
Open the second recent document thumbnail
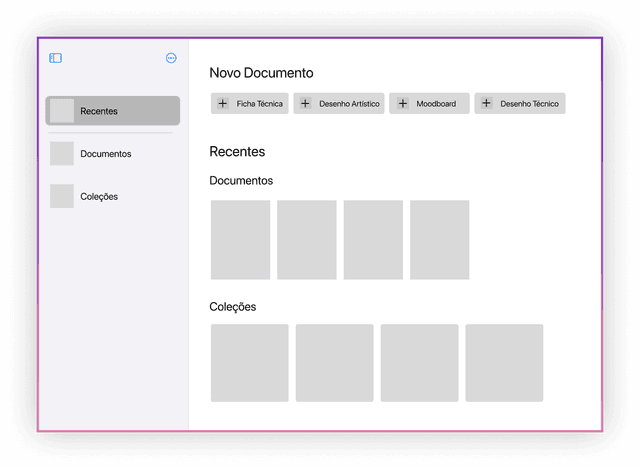coord(306,240)
